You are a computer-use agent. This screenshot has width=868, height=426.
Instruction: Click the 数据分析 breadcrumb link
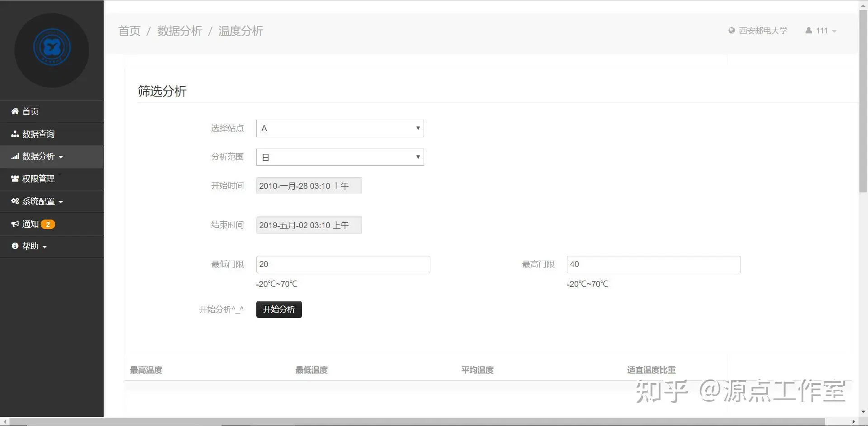179,31
